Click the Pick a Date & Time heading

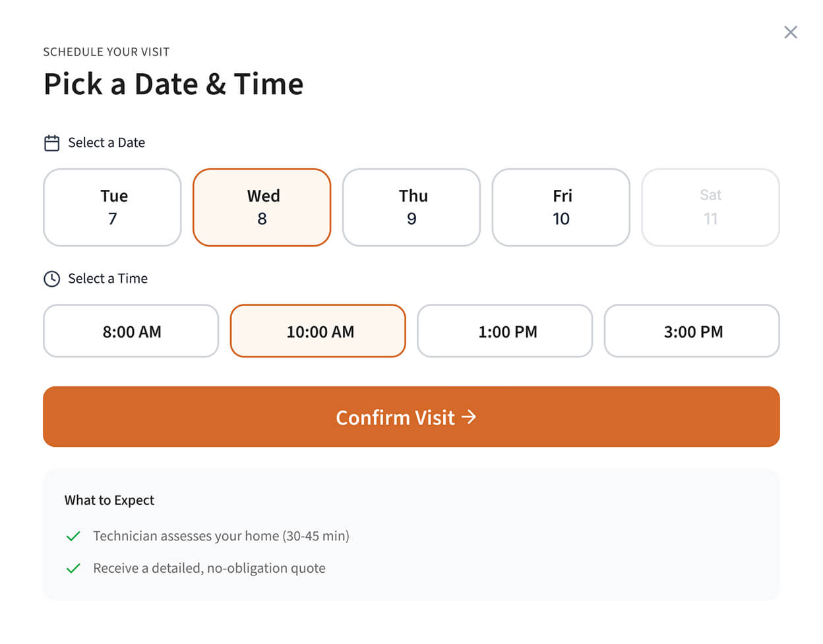click(x=173, y=84)
